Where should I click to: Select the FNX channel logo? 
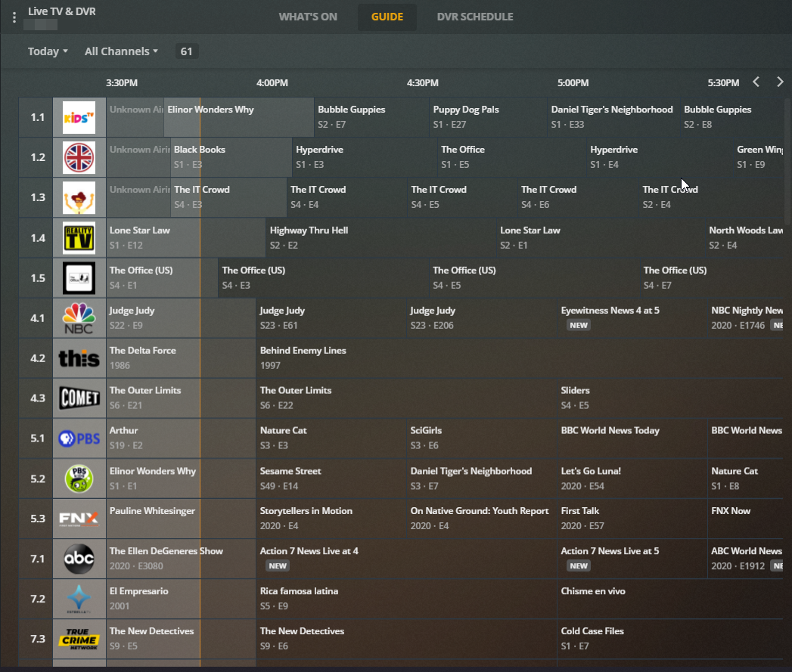tap(79, 519)
